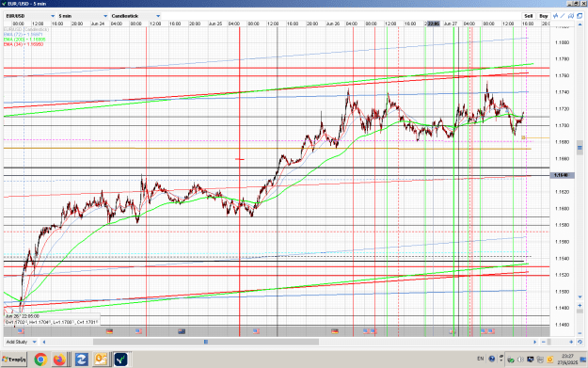
Task: Click the chart share/announce icon
Action: pos(571,16)
